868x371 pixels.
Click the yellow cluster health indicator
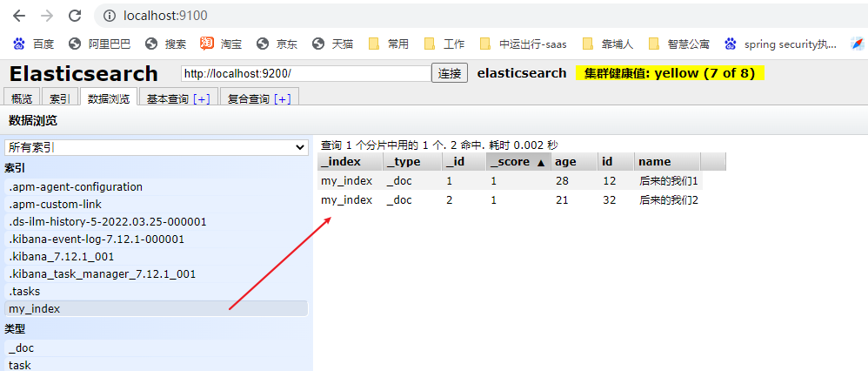coord(670,73)
